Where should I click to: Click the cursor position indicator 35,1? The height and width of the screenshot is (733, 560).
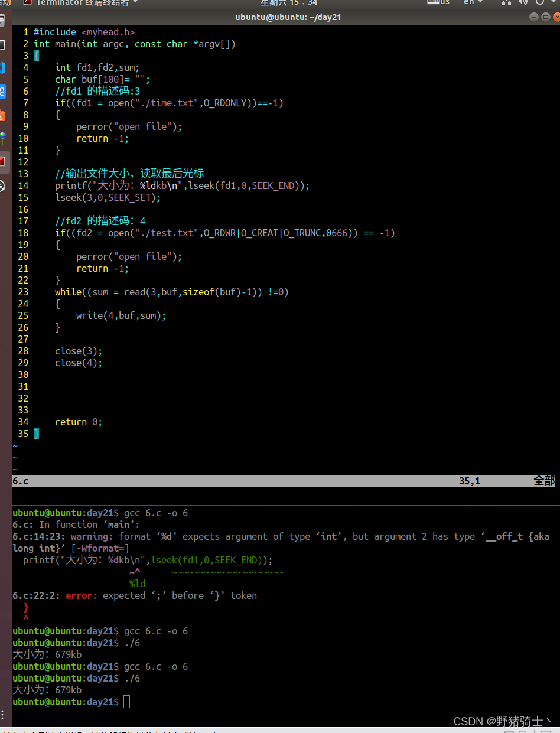[x=470, y=480]
